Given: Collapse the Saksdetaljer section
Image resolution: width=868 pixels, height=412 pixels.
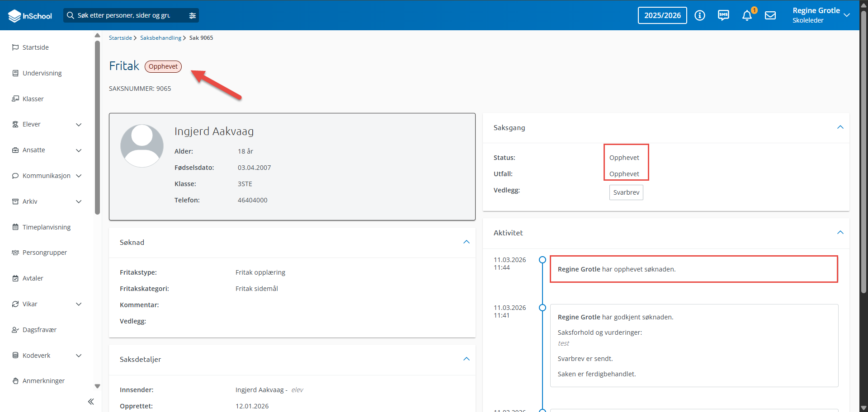Looking at the screenshot, I should [x=467, y=359].
